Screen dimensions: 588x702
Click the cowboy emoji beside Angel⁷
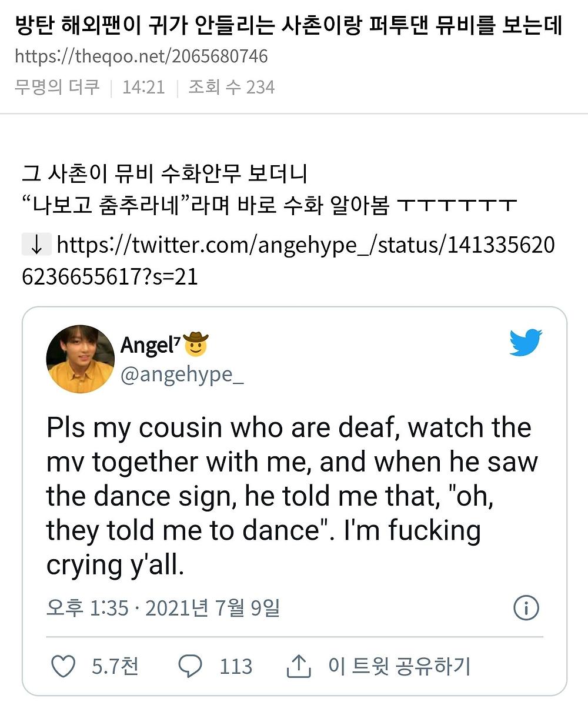click(x=195, y=345)
